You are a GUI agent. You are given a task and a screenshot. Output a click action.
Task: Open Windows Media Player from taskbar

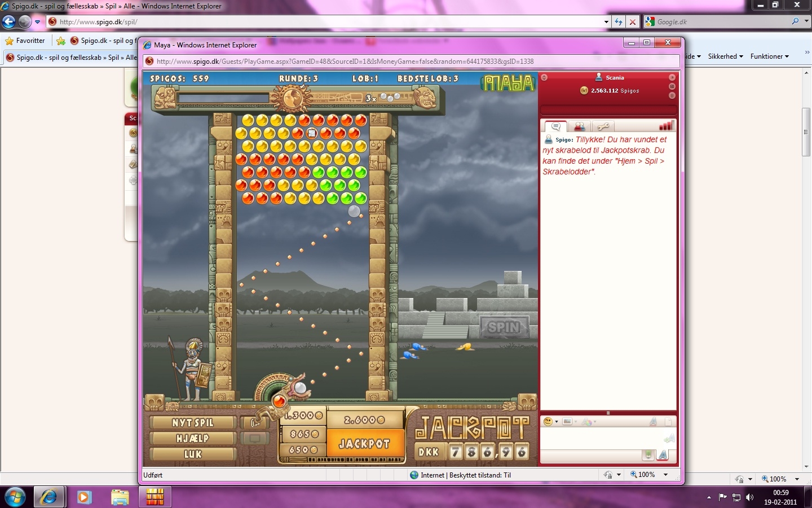coord(84,497)
